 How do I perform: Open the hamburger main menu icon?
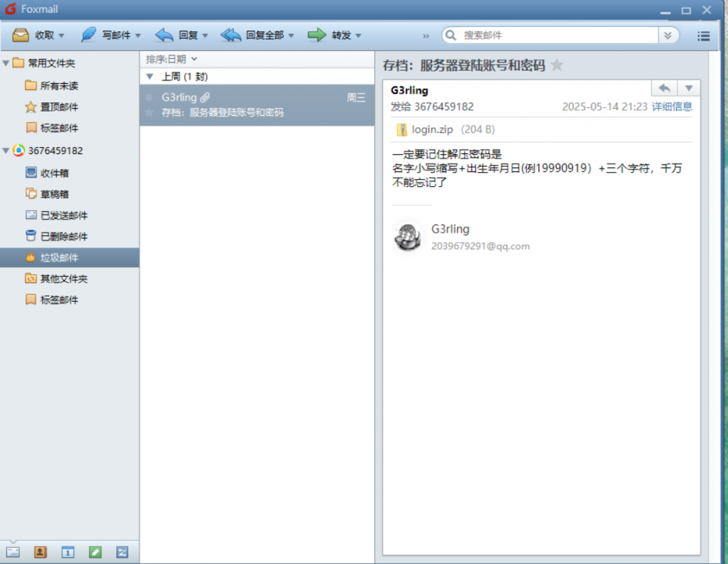point(704,36)
